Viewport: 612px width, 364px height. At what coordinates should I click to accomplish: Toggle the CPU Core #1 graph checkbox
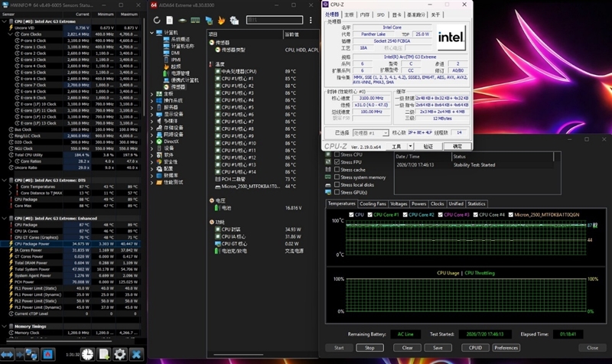[x=369, y=215]
